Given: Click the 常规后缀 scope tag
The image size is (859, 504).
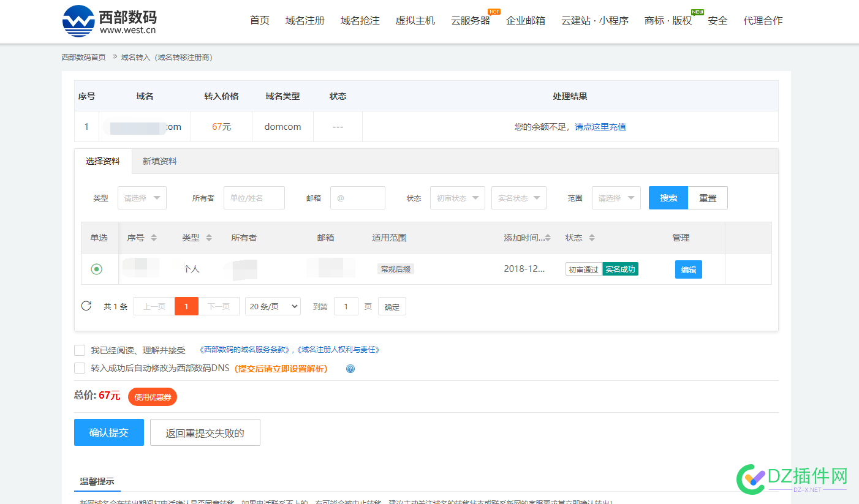Looking at the screenshot, I should pyautogui.click(x=396, y=269).
